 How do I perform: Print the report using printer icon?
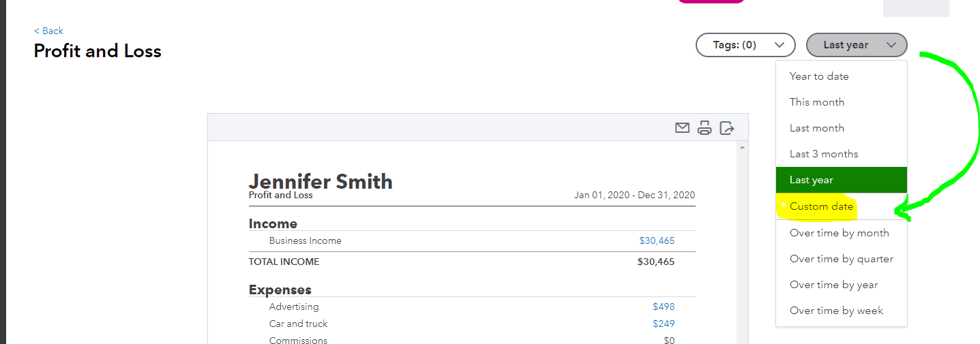[704, 127]
